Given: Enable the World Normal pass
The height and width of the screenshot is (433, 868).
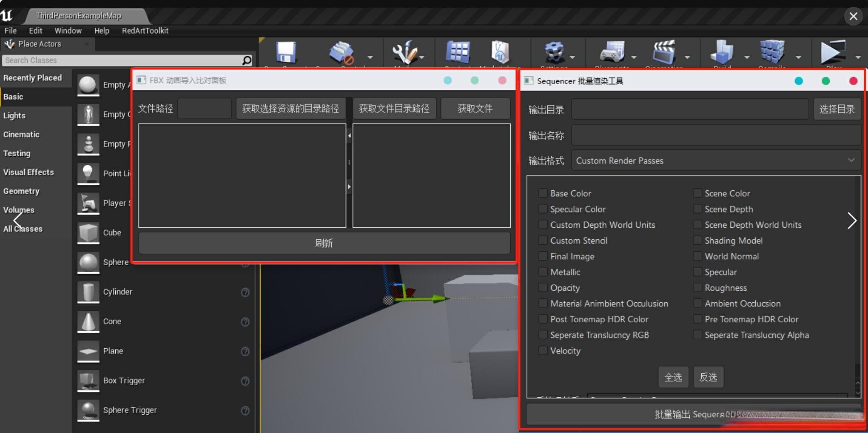Looking at the screenshot, I should tap(697, 256).
